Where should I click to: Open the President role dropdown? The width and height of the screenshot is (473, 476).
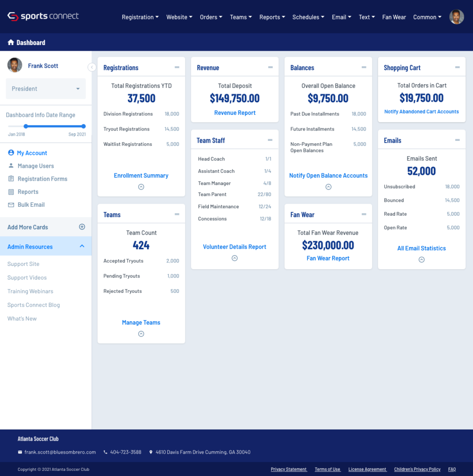[46, 89]
